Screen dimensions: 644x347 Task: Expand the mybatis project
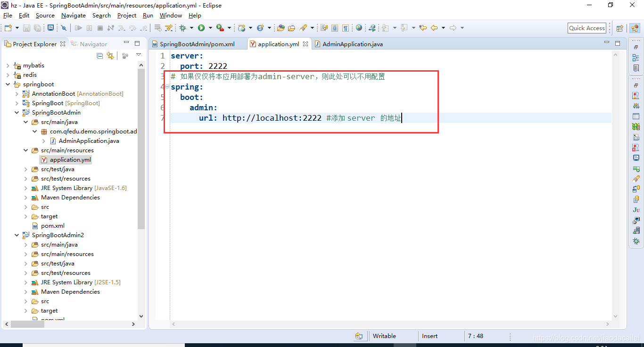(8, 66)
